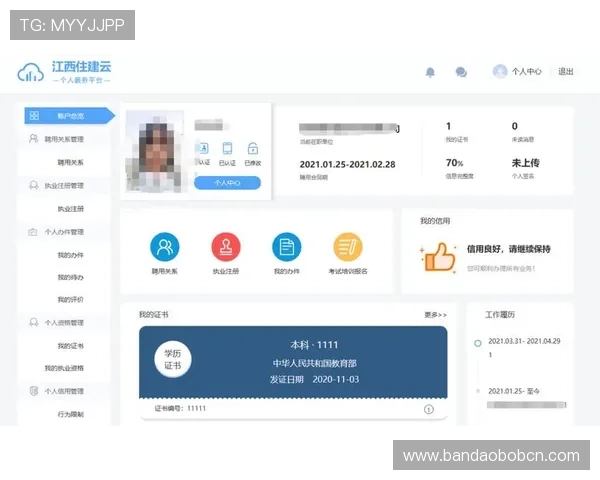Open the red 执业注册 stamp icon
This screenshot has height=480, width=600.
226,247
